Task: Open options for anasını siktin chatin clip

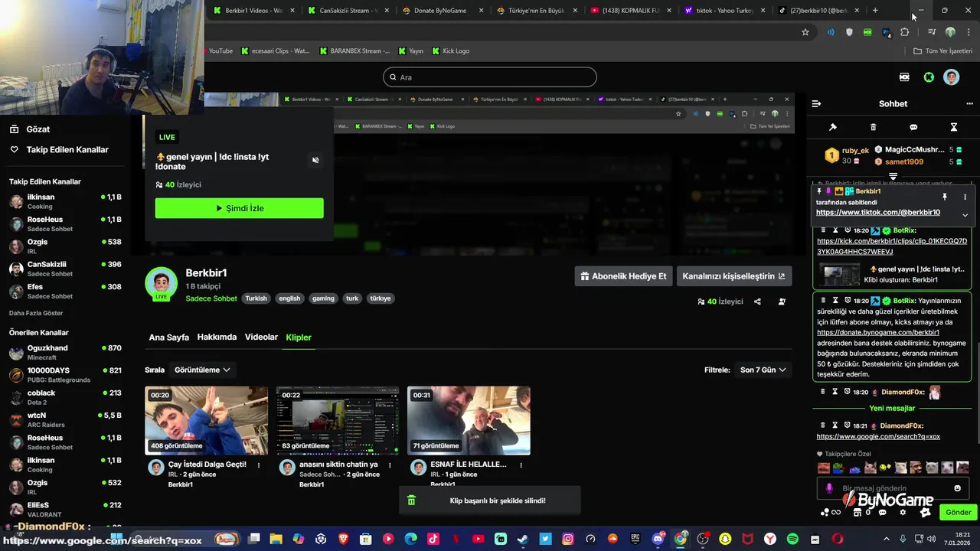Action: pos(390,465)
